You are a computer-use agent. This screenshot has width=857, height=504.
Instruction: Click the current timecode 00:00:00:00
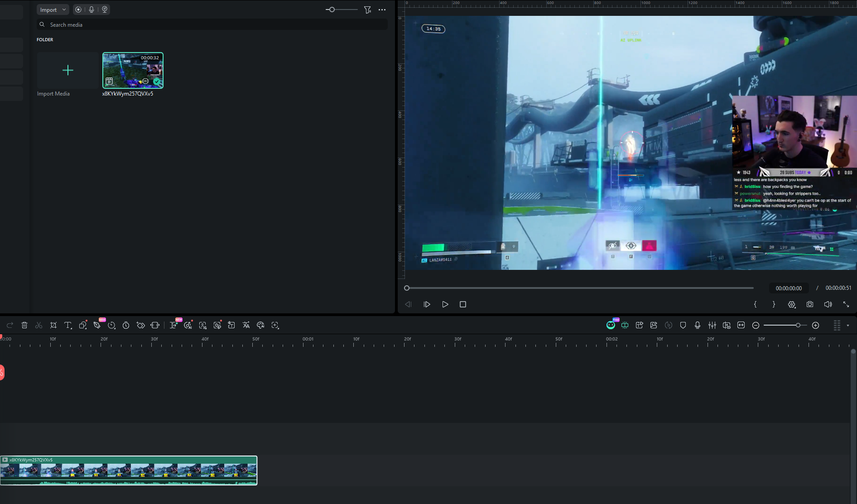pos(789,288)
